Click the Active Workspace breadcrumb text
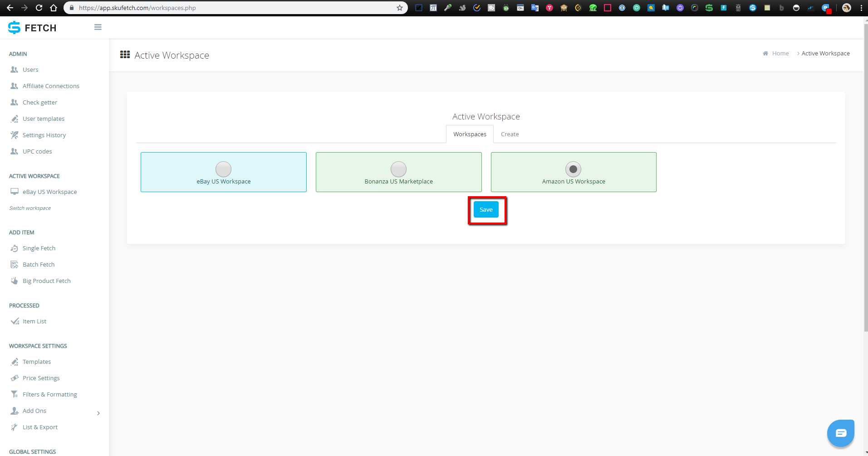Screen dimensions: 868x456 825,53
